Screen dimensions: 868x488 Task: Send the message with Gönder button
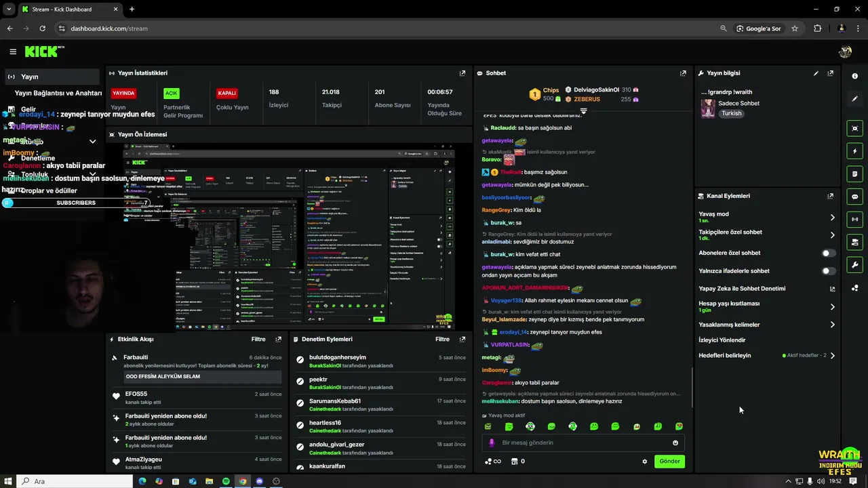[x=669, y=462]
